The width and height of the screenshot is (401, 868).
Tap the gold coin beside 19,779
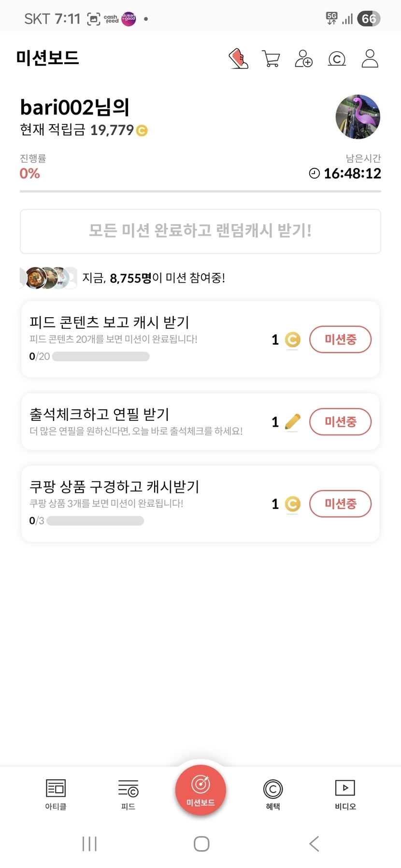tap(142, 130)
